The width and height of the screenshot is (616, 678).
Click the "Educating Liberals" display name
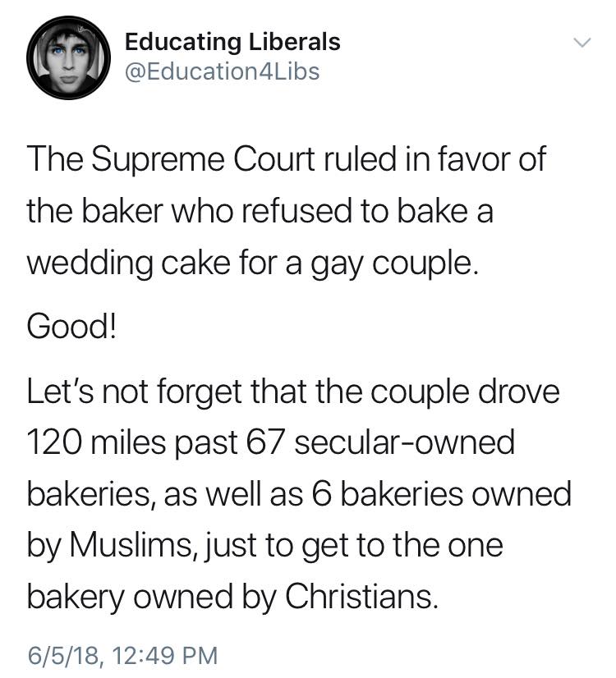[x=232, y=41]
